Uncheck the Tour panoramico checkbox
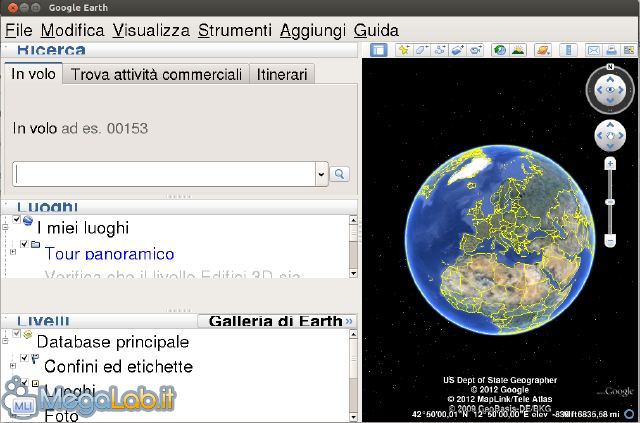 point(24,244)
